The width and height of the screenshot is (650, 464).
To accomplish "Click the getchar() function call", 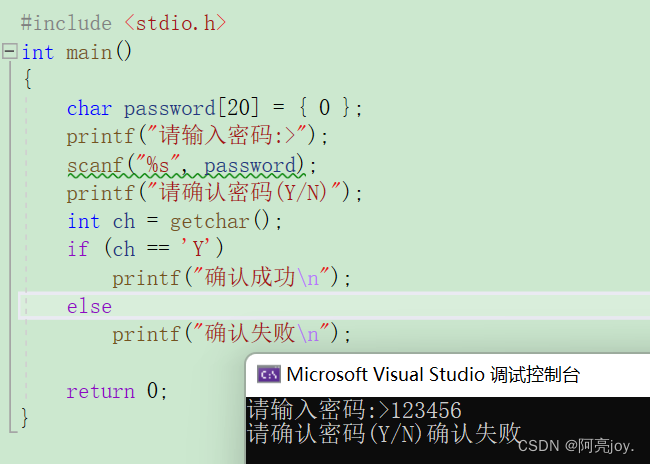I will coord(220,221).
